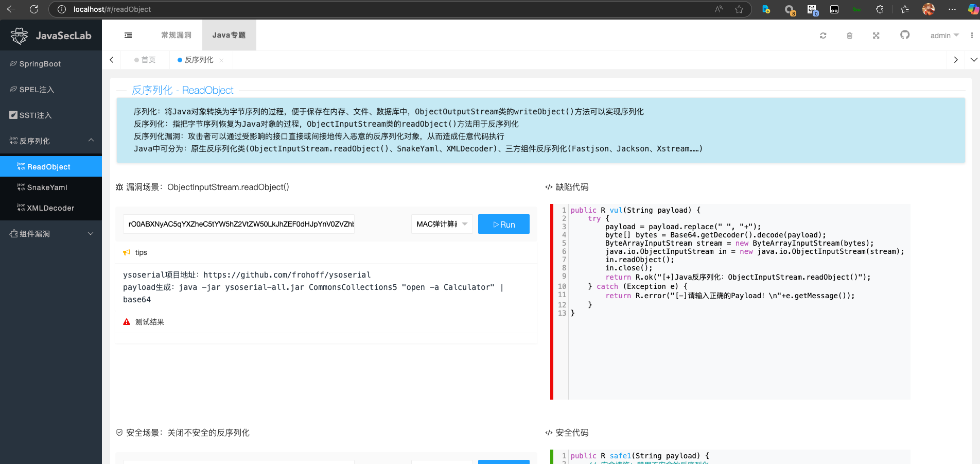Open the SSTI注入 sidebar item
The height and width of the screenshot is (464, 980).
51,115
